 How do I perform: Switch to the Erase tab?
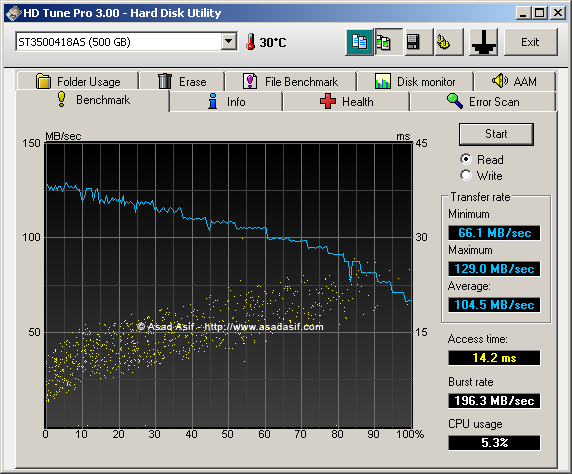click(x=182, y=81)
